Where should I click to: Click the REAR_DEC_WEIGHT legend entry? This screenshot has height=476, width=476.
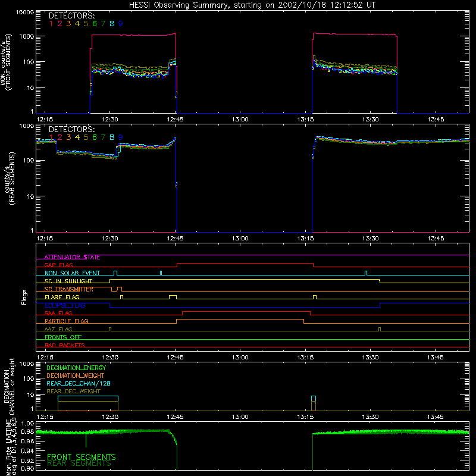pos(73,392)
